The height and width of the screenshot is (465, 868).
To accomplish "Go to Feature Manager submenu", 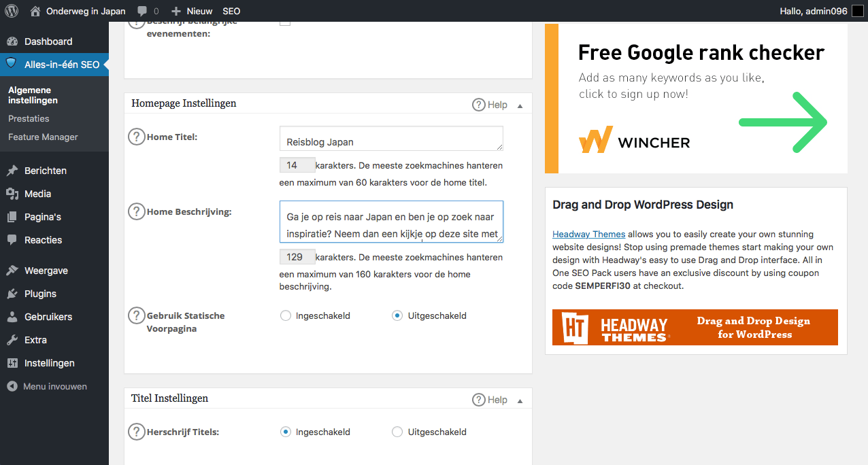I will 43,137.
